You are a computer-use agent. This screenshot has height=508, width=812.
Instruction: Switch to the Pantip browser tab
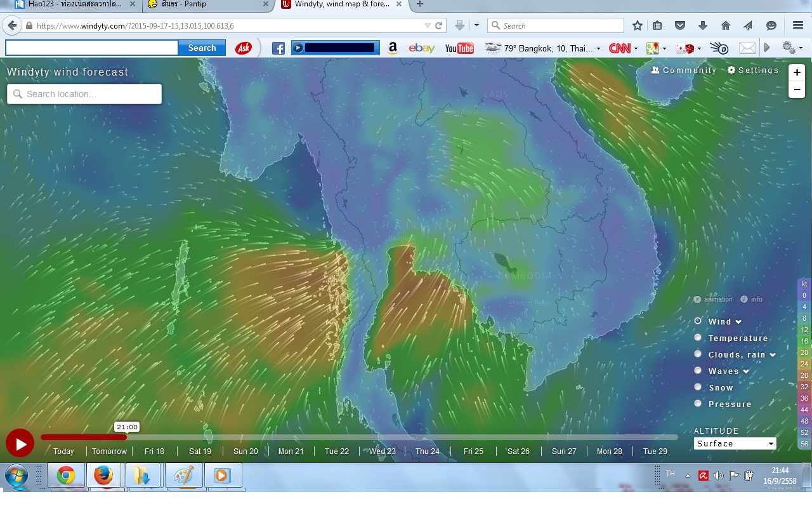tap(202, 4)
